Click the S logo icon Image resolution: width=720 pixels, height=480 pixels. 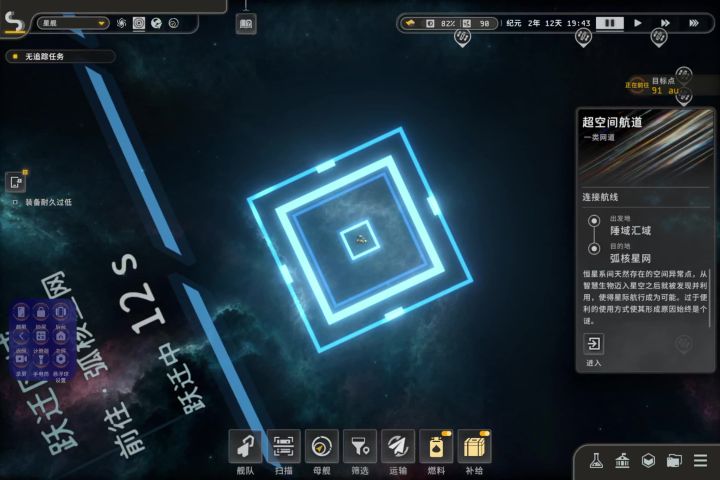click(x=14, y=21)
